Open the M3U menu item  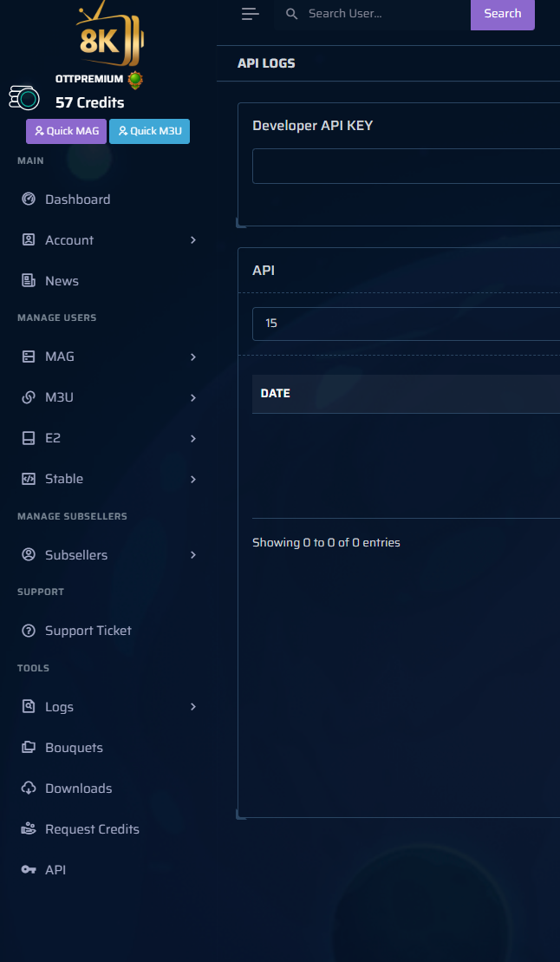[x=60, y=397]
